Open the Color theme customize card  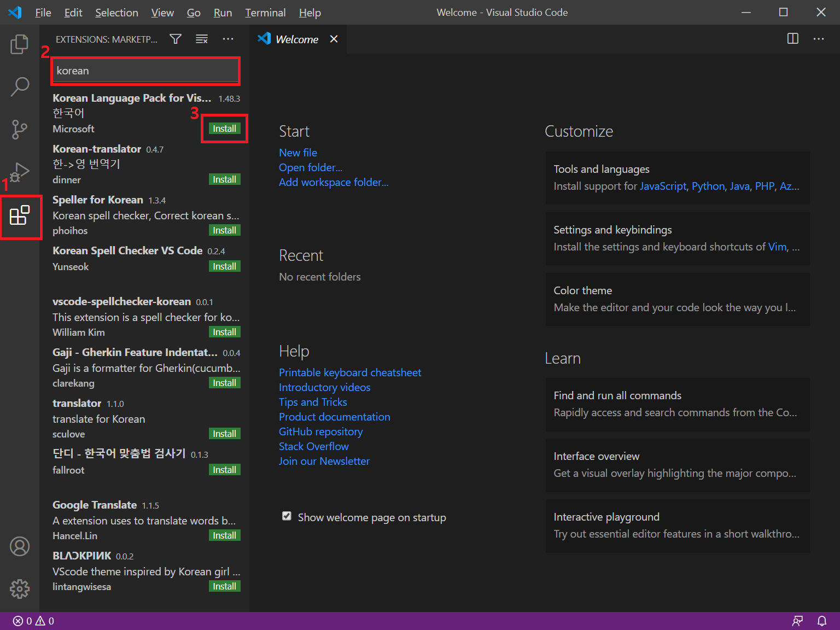[678, 299]
